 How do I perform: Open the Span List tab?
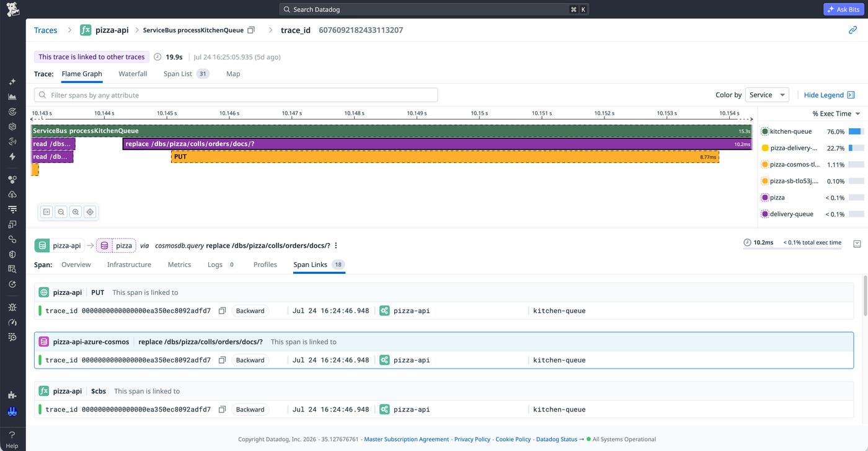[187, 74]
